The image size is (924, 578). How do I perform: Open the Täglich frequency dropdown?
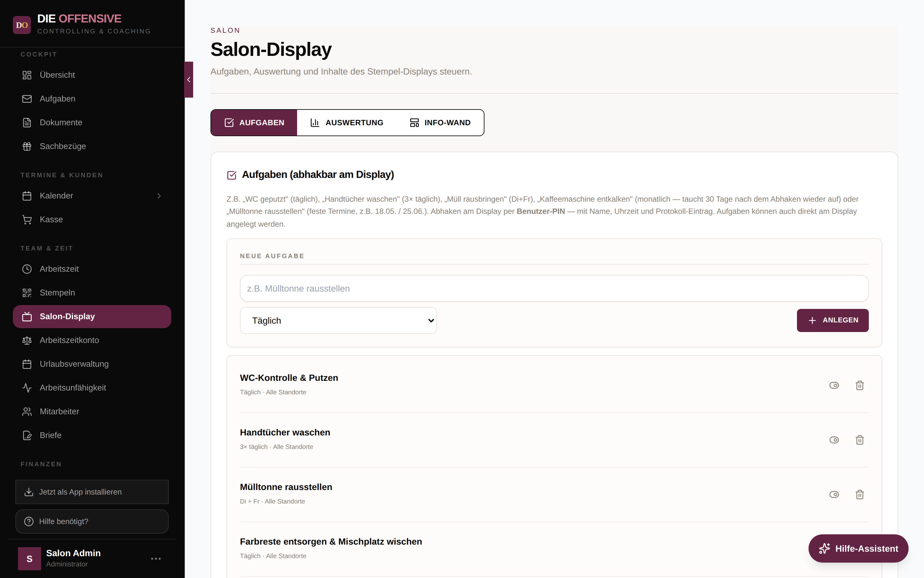pyautogui.click(x=338, y=321)
